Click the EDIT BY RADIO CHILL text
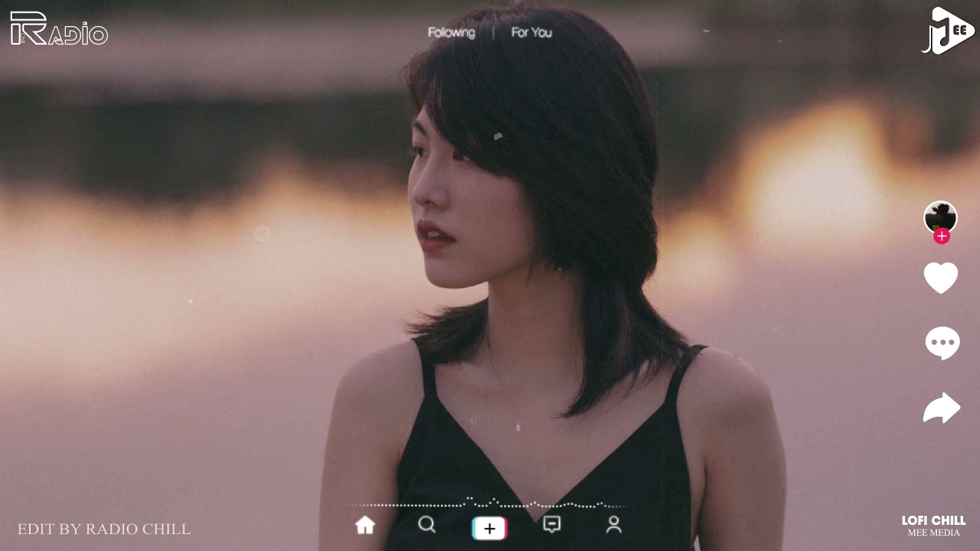Screen dimensions: 980x551 coord(104,529)
